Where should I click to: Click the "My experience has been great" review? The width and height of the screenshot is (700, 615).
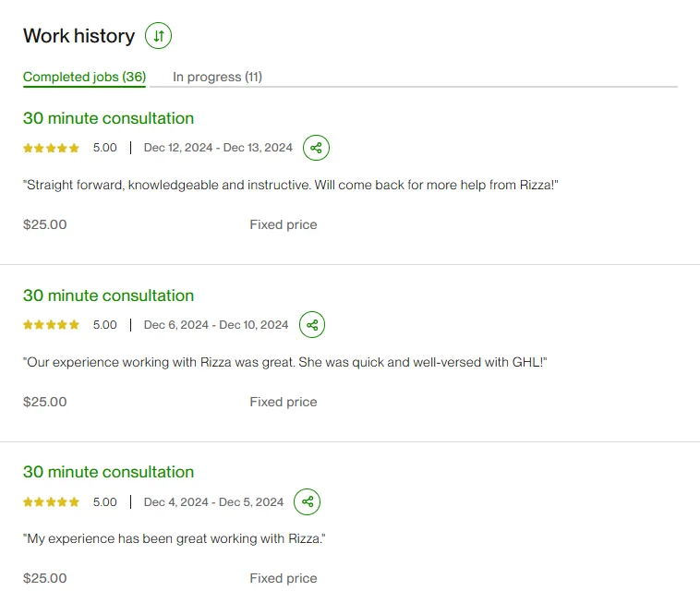click(175, 538)
